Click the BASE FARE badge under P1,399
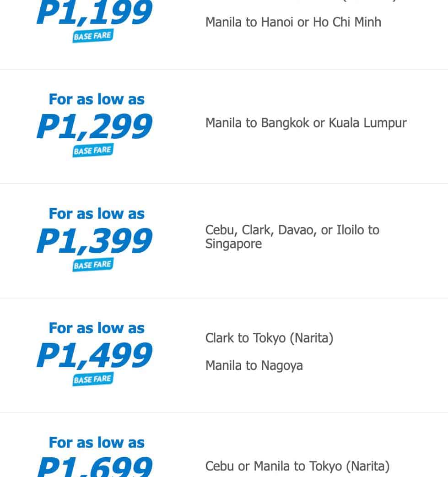Viewport: 448px width, 477px height. tap(92, 265)
